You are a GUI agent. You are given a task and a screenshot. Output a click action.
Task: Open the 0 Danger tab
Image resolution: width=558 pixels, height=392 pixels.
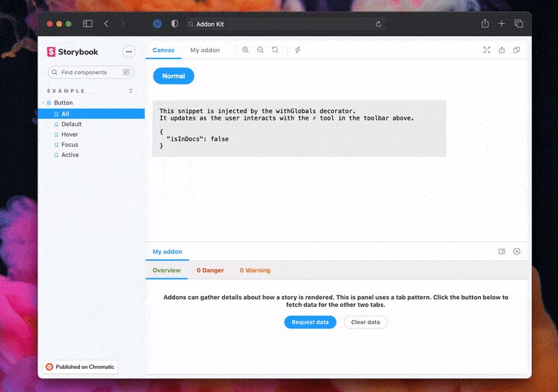tap(210, 270)
